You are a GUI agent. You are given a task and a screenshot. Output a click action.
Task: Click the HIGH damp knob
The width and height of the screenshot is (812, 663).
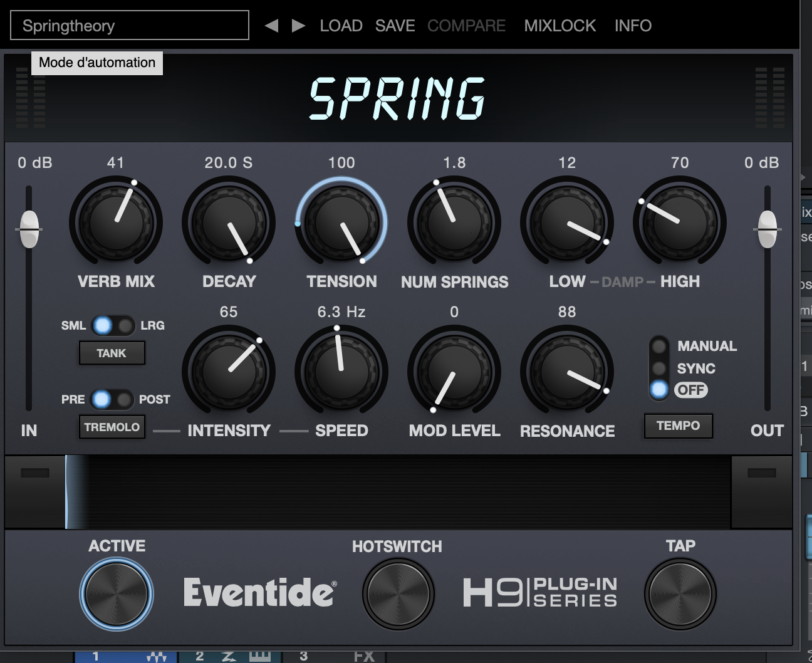(680, 222)
